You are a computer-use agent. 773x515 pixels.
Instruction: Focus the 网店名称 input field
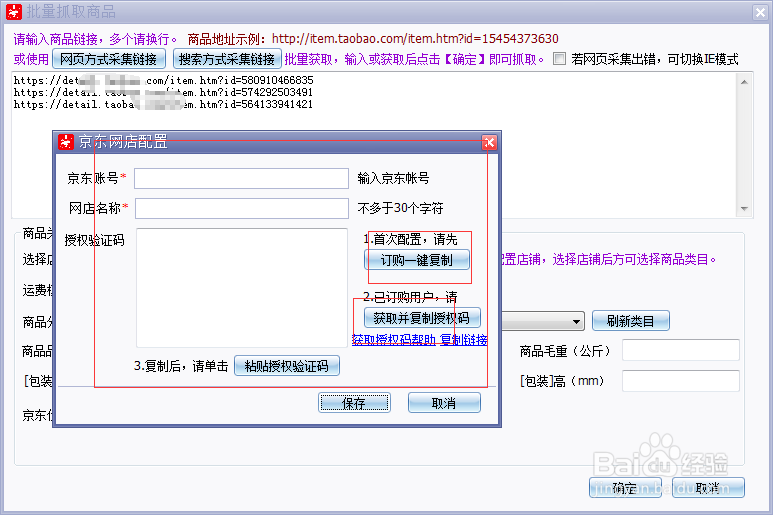242,208
